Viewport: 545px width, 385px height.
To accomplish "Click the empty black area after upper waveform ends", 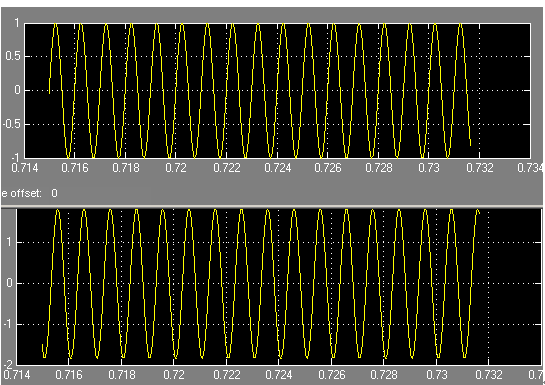I will [505, 90].
